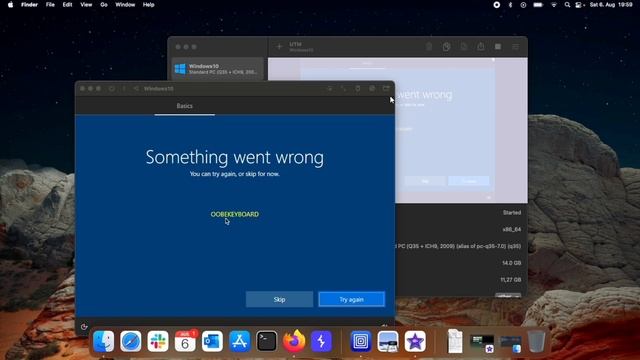Click the "Started" status text in UTM
Screen dimensions: 640x360
point(512,213)
